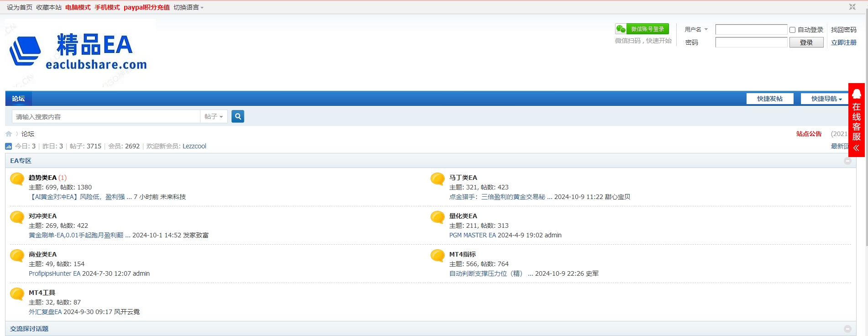Open the EA专区 section heading
The height and width of the screenshot is (336, 868).
[x=21, y=161]
